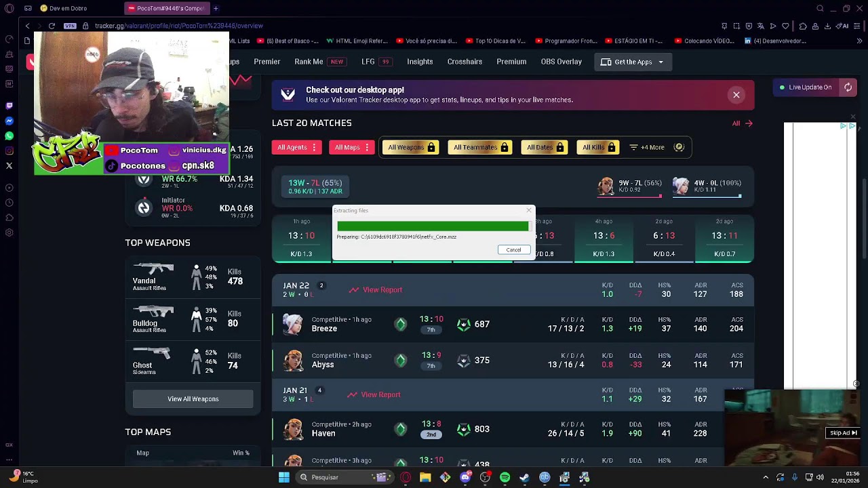Image resolution: width=868 pixels, height=488 pixels.
Task: Expand the +4 More filters
Action: (x=647, y=147)
